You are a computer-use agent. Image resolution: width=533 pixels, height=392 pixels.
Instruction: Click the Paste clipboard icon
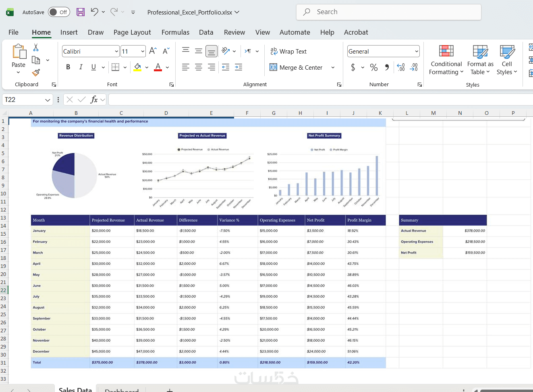coord(19,52)
